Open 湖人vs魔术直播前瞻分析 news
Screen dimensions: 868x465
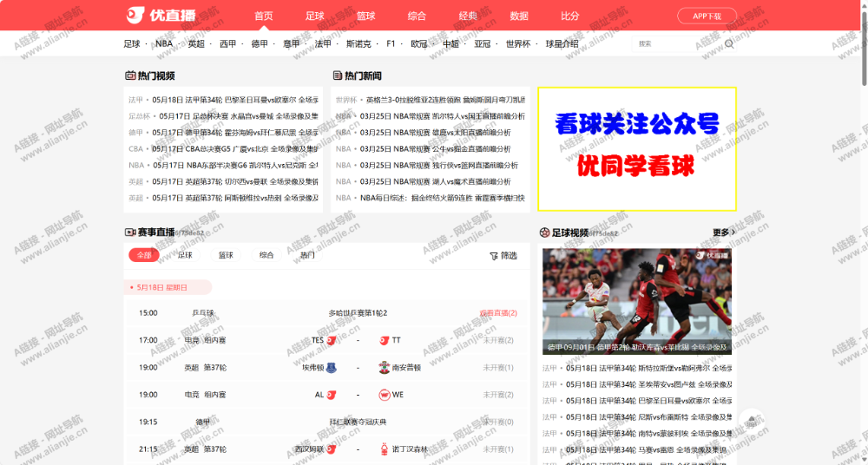[435, 181]
